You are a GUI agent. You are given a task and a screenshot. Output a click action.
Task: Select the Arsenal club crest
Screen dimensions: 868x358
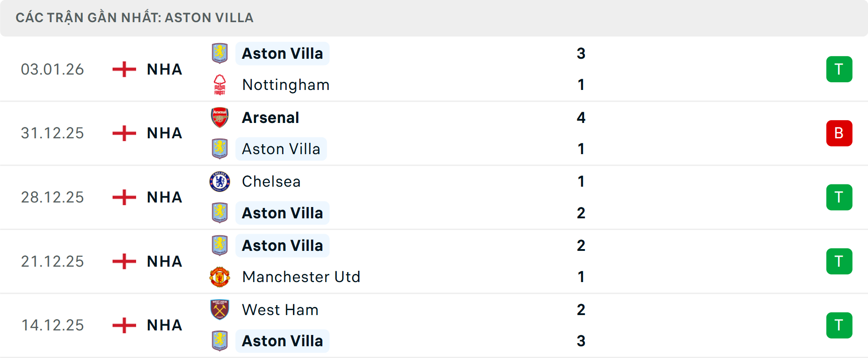point(220,117)
